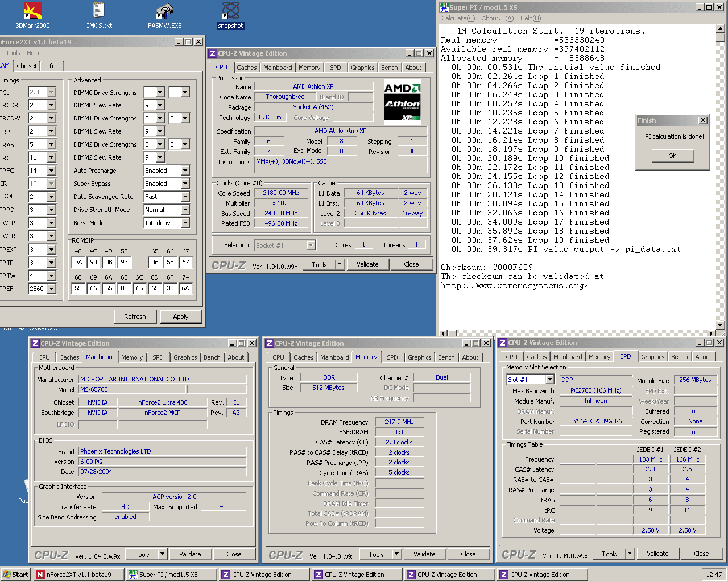This screenshot has height=582, width=728.
Task: Switch to the Chipset tab in nForce2XT
Action: 27,66
